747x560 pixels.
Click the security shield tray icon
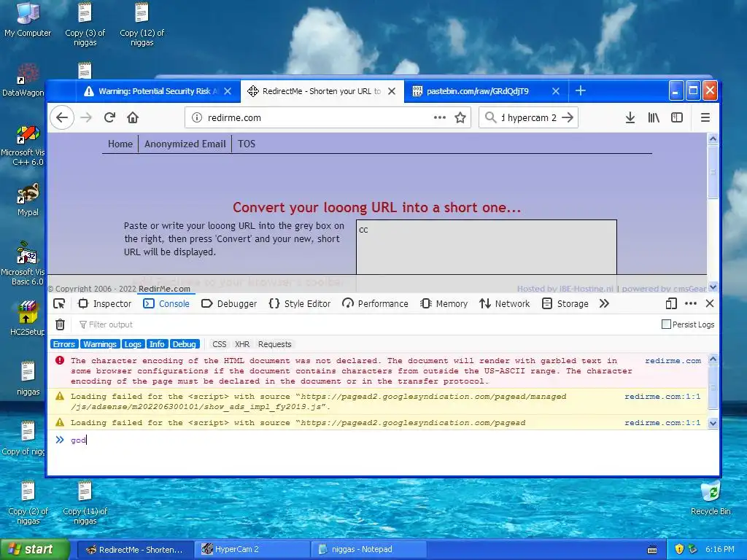679,549
